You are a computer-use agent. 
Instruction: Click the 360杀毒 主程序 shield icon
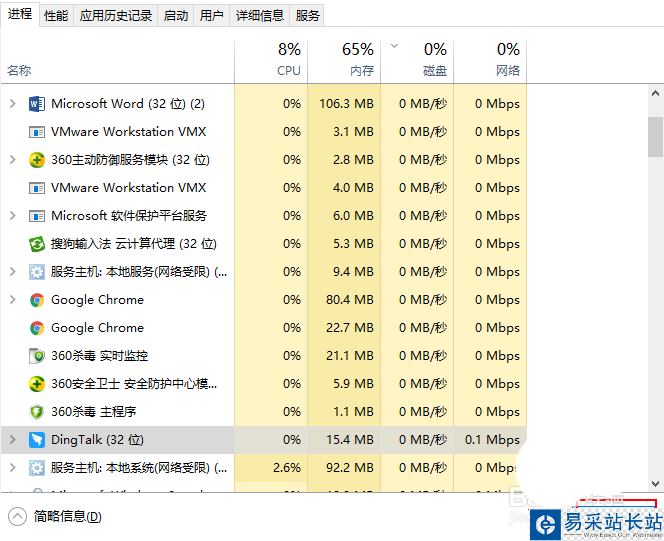click(37, 412)
